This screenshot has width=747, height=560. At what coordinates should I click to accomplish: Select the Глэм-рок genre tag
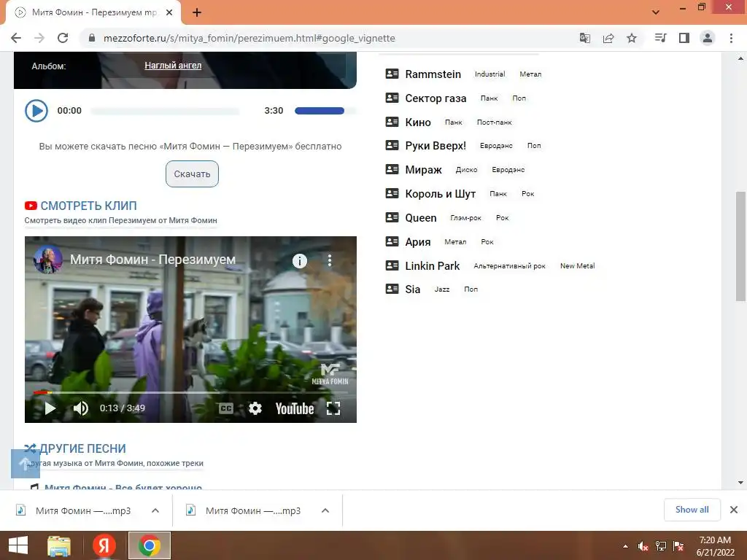click(465, 217)
